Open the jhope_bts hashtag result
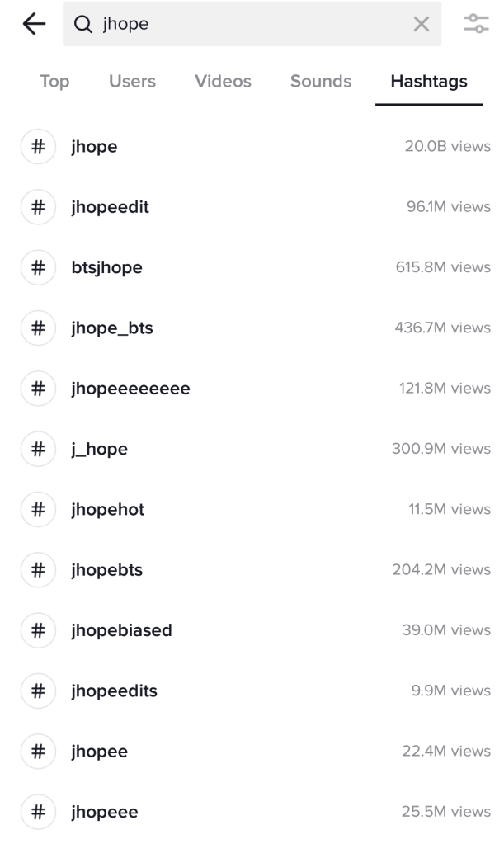The image size is (504, 844). click(112, 328)
